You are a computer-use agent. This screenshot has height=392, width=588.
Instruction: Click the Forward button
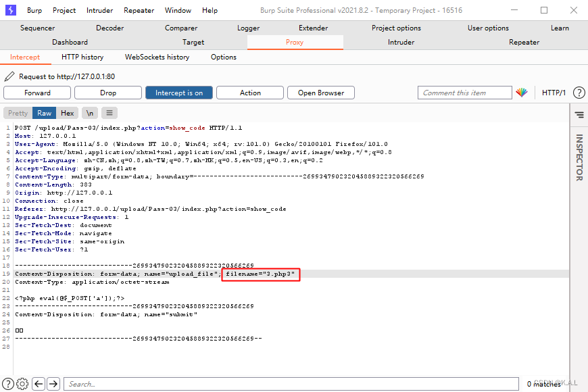pos(37,93)
